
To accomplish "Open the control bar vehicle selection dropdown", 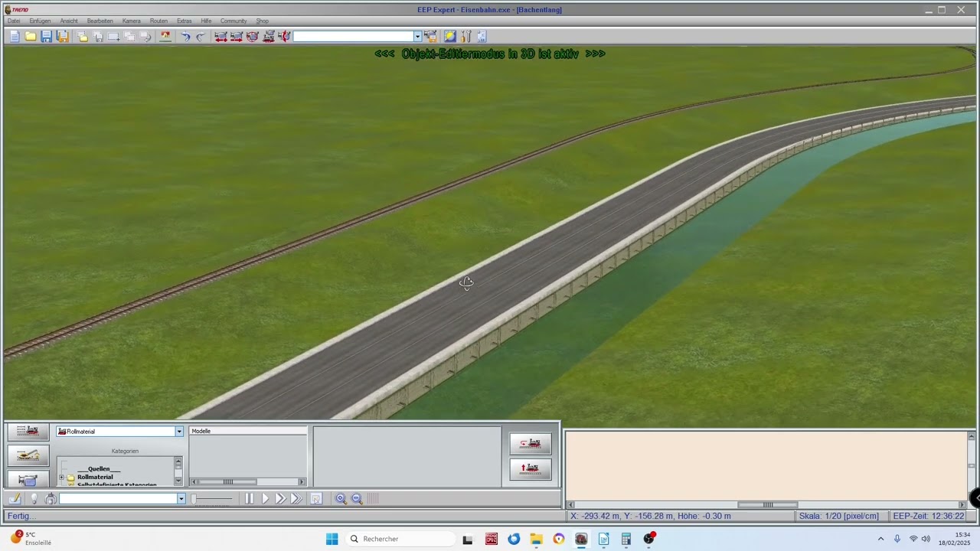I will pos(181,499).
